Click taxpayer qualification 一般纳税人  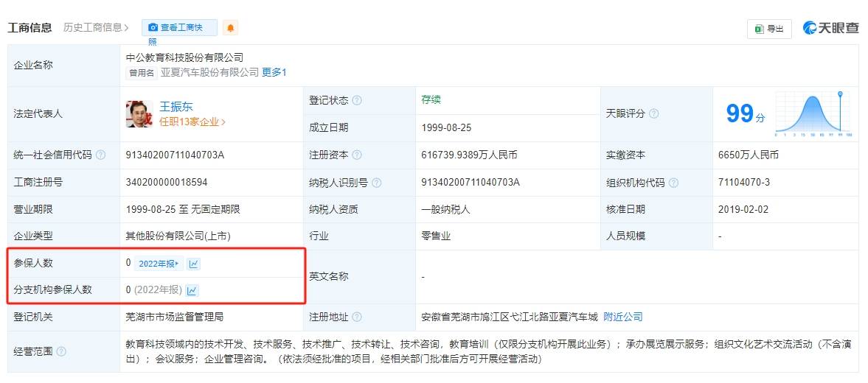pyautogui.click(x=445, y=209)
